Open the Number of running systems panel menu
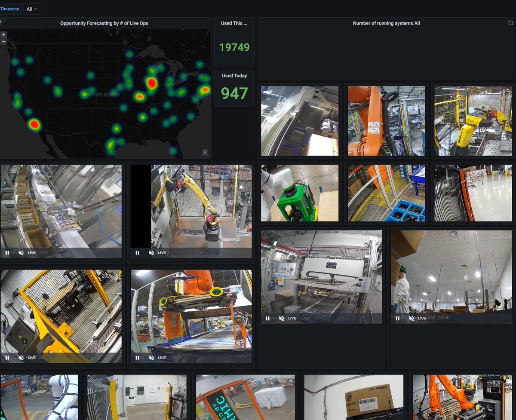 point(386,23)
